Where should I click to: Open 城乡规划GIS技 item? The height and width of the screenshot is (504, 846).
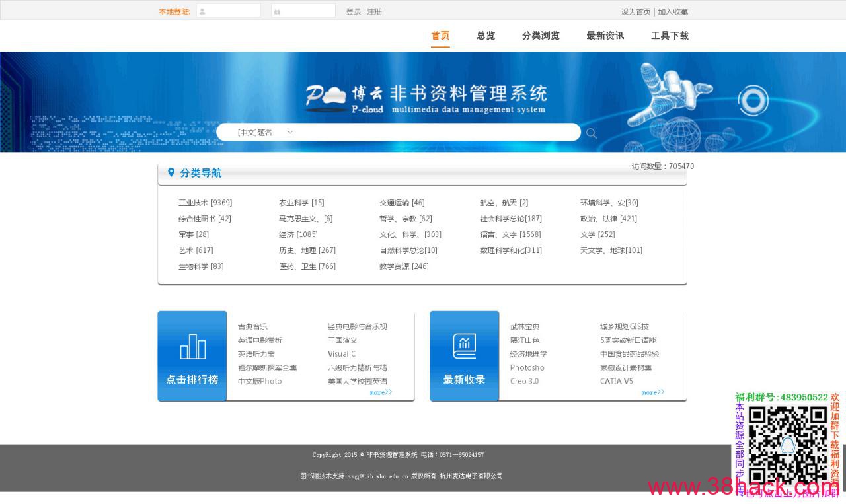tap(624, 326)
